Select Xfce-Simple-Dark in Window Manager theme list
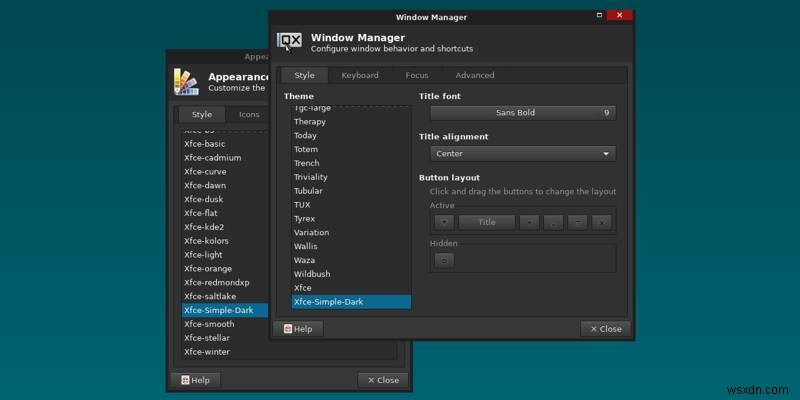Image resolution: width=800 pixels, height=400 pixels. pyautogui.click(x=351, y=302)
